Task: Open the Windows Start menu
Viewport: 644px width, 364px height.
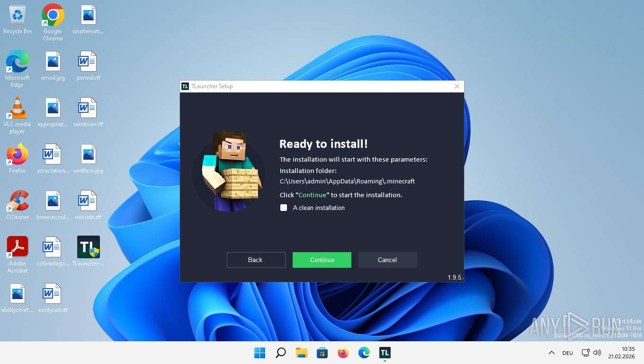Action: (259, 353)
